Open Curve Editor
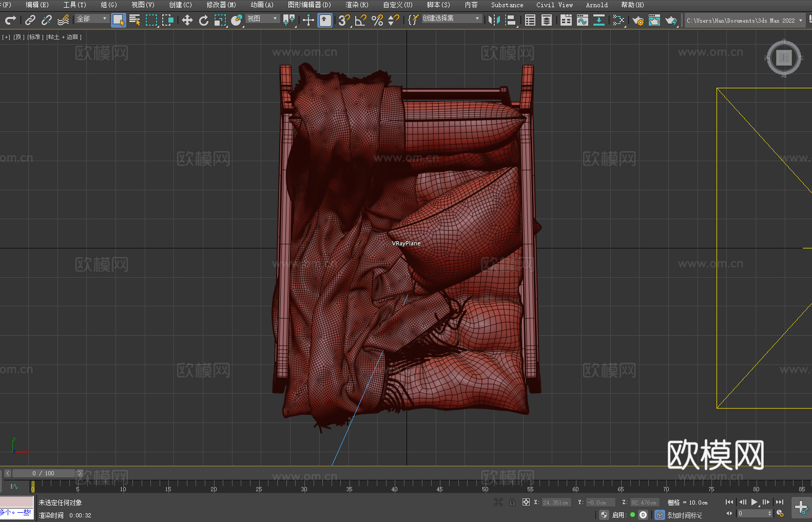 (x=583, y=21)
